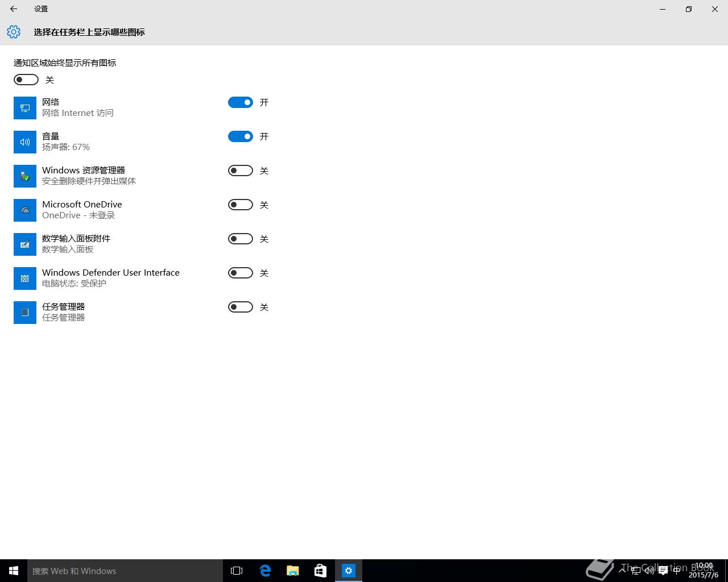Enable always show all icons toggle
728x582 pixels.
26,80
